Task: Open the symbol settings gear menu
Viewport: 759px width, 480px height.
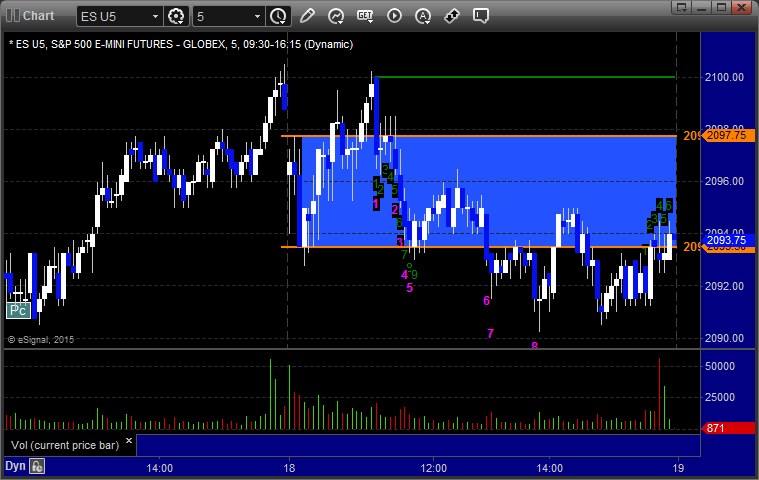Action: (x=176, y=16)
